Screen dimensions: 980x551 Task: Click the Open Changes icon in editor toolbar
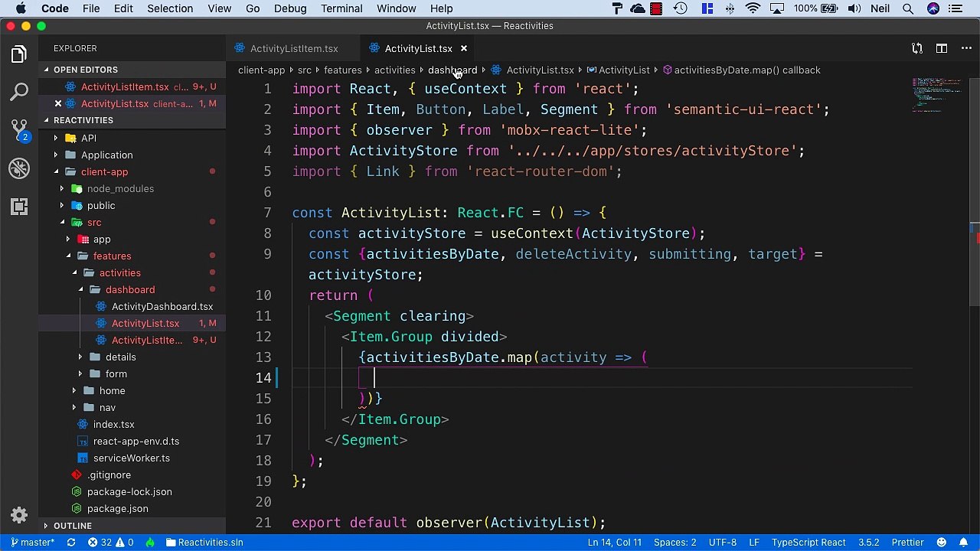[917, 48]
